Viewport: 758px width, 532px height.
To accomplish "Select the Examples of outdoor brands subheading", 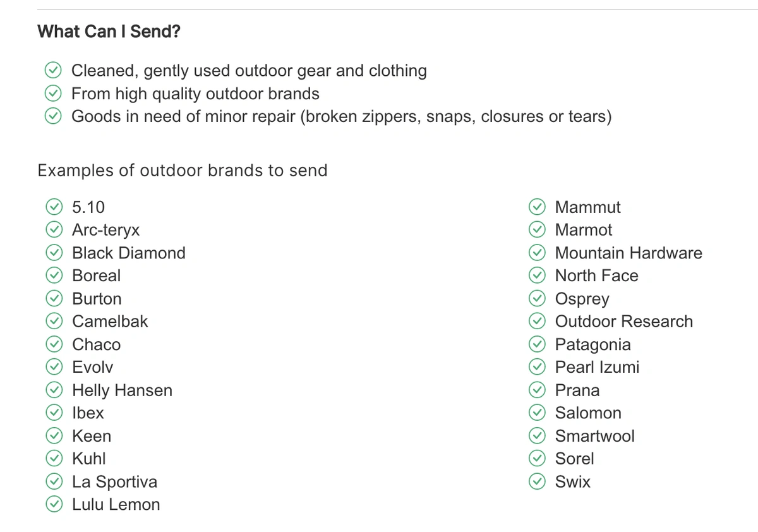I will click(183, 171).
